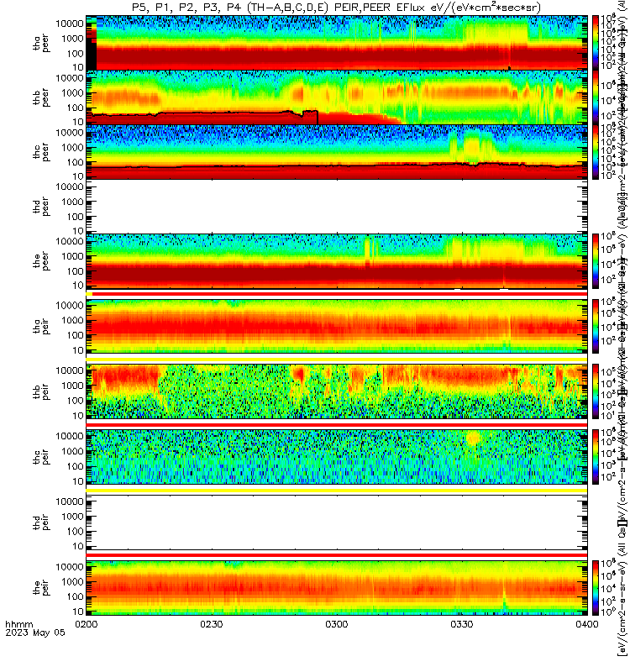Click the 10000 tick label of tha peer
This screenshot has width=630, height=672.
click(x=70, y=24)
